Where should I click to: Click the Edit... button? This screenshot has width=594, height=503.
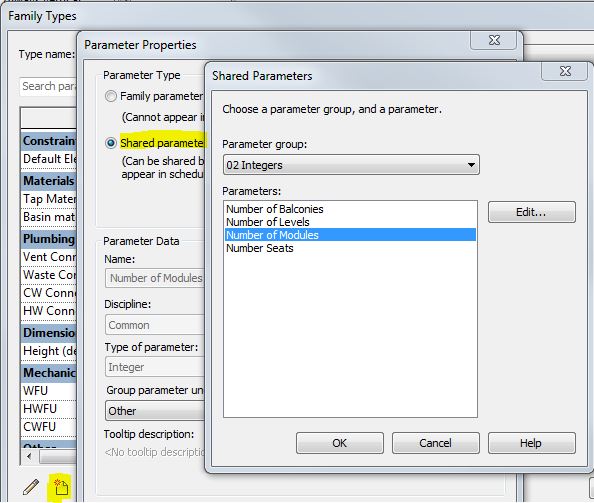coord(531,212)
